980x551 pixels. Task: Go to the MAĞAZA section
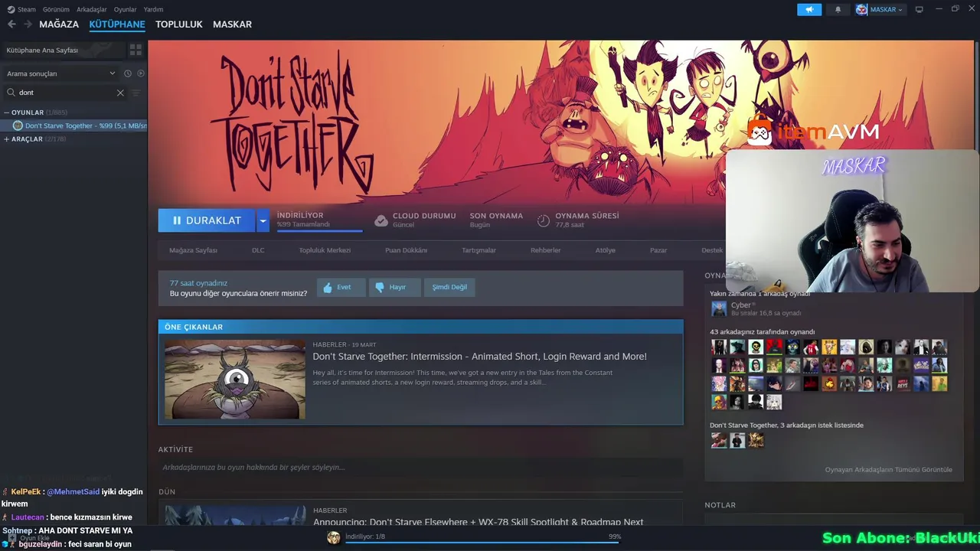59,24
